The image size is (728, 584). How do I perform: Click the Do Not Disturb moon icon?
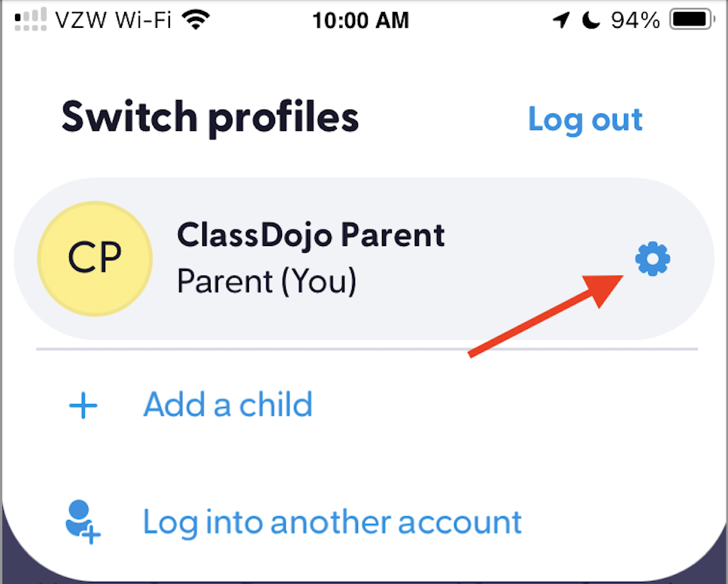coord(592,20)
